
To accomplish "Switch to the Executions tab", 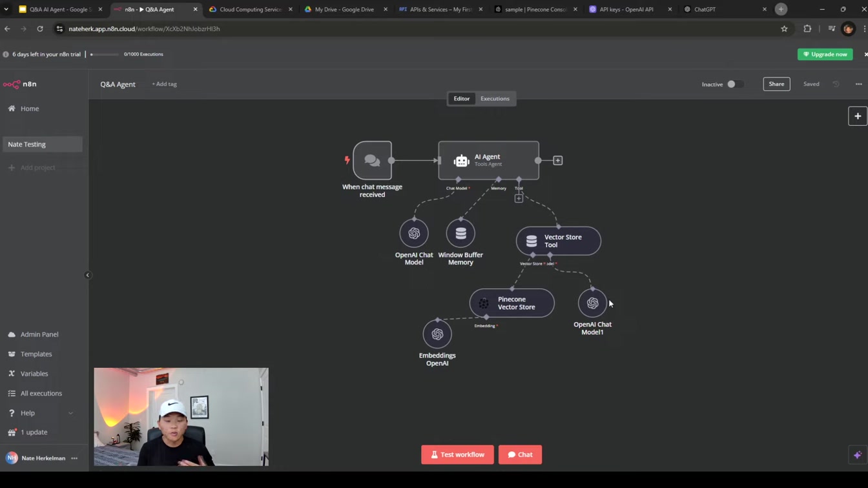I will pyautogui.click(x=495, y=99).
